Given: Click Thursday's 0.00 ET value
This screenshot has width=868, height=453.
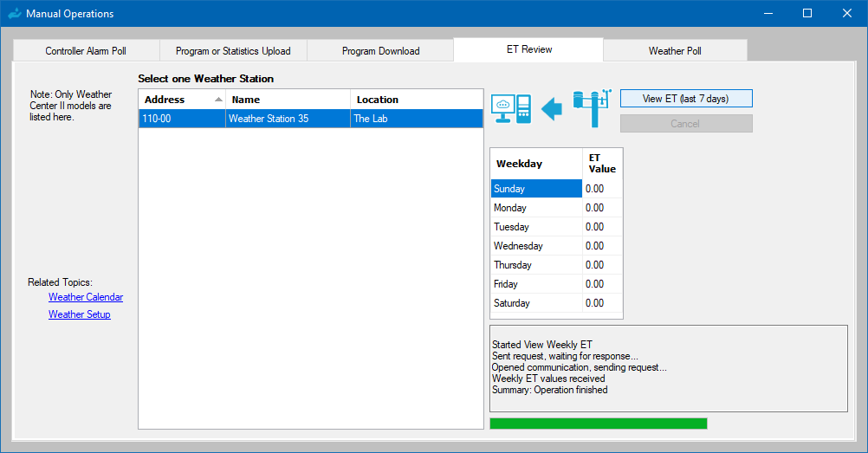Looking at the screenshot, I should [x=602, y=265].
